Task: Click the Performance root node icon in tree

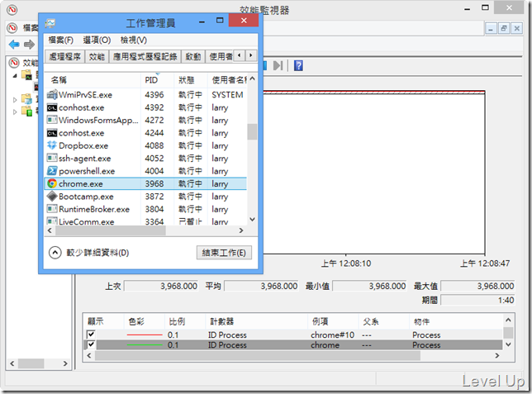Action: point(14,63)
